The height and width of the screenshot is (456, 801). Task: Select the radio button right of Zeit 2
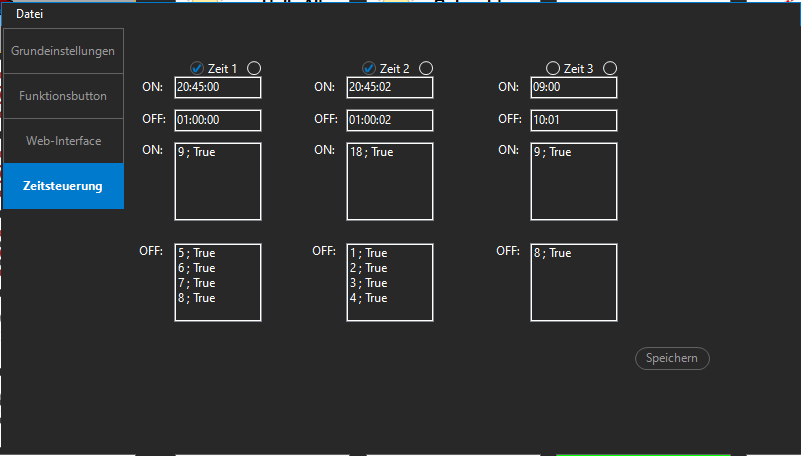click(x=426, y=68)
